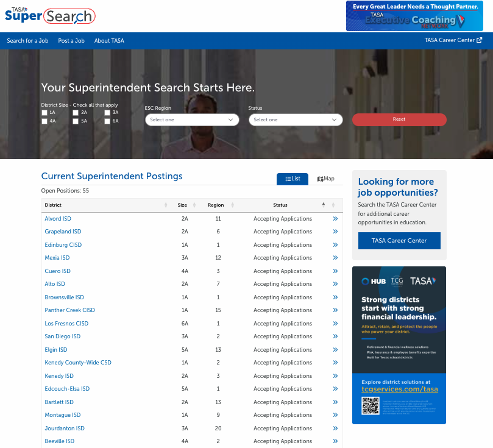Click the TASA SuperSearch logo
This screenshot has width=493, height=448.
[50, 16]
